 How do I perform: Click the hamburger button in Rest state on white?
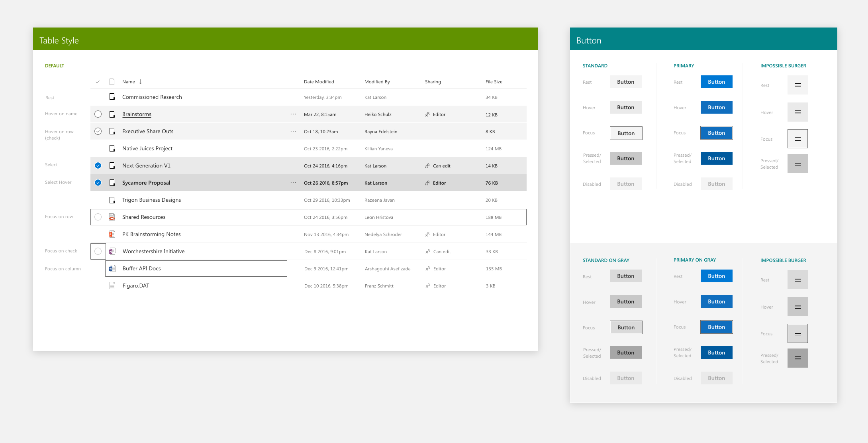pyautogui.click(x=797, y=85)
